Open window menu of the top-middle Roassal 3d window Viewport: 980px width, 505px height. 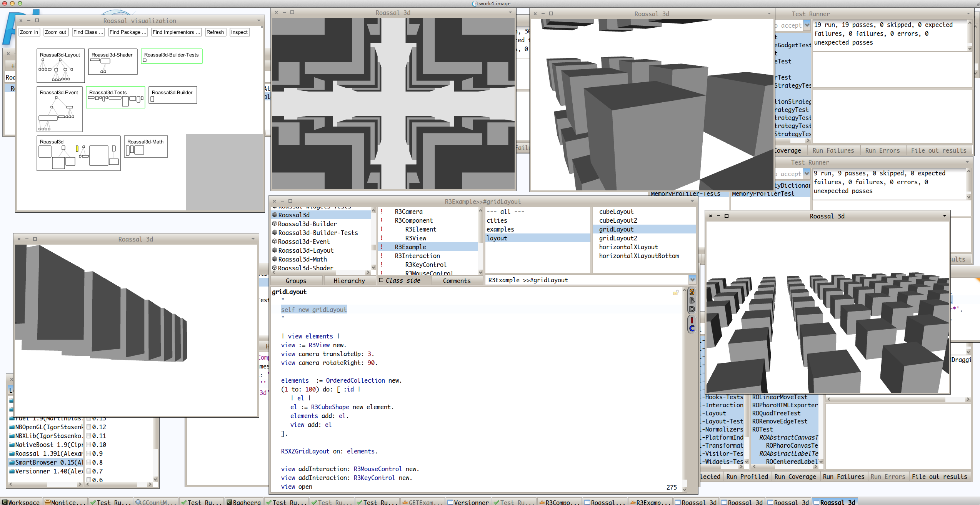pyautogui.click(x=510, y=13)
